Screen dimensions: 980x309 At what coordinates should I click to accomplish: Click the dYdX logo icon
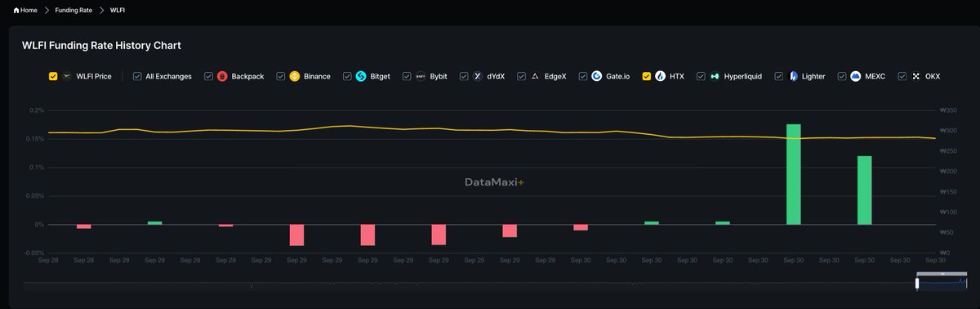coord(478,76)
